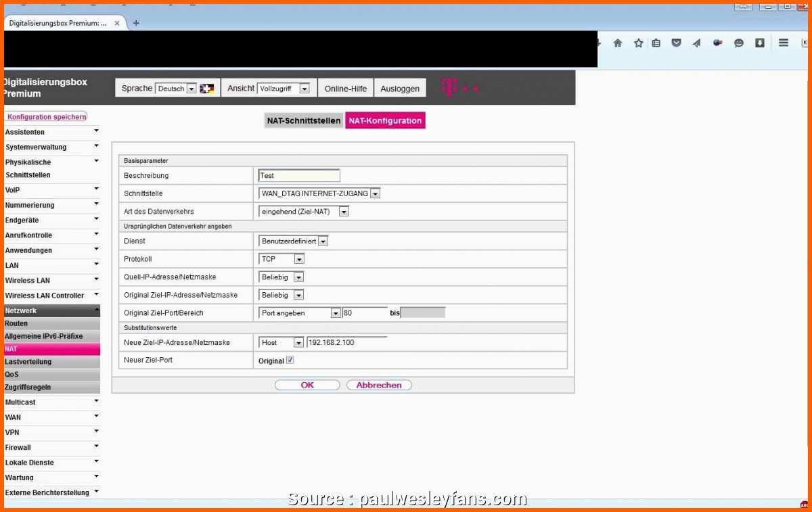The width and height of the screenshot is (812, 512).
Task: Click the IP field with 192.168.2.100
Action: tap(346, 343)
